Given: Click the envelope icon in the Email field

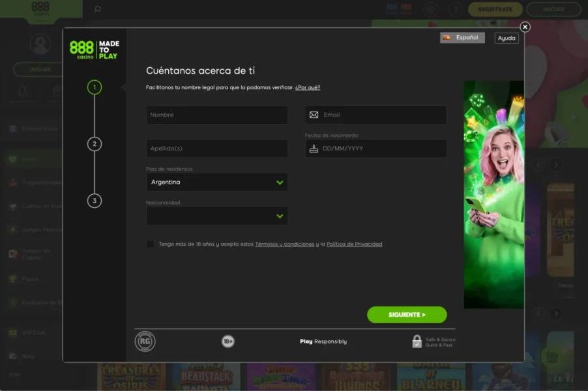Looking at the screenshot, I should (x=314, y=115).
